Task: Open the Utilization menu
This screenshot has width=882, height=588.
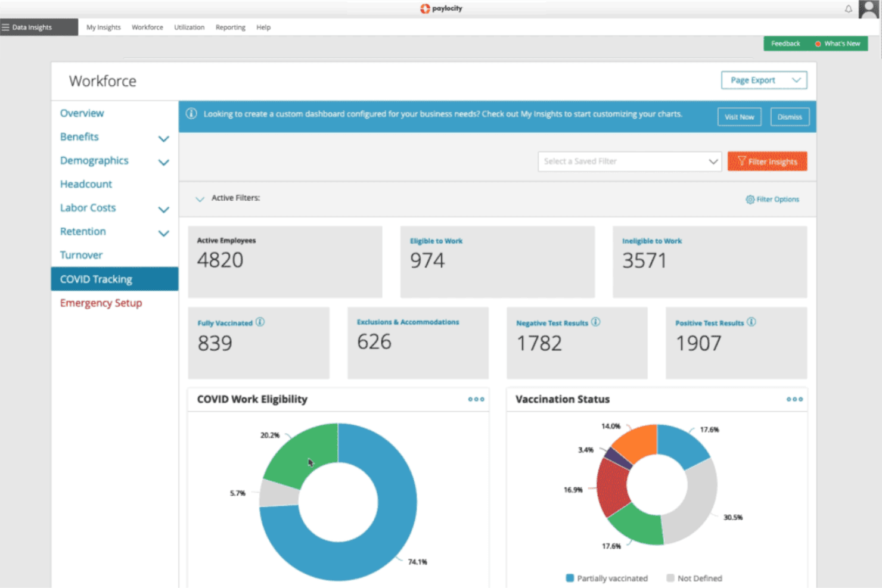Action: (x=189, y=27)
